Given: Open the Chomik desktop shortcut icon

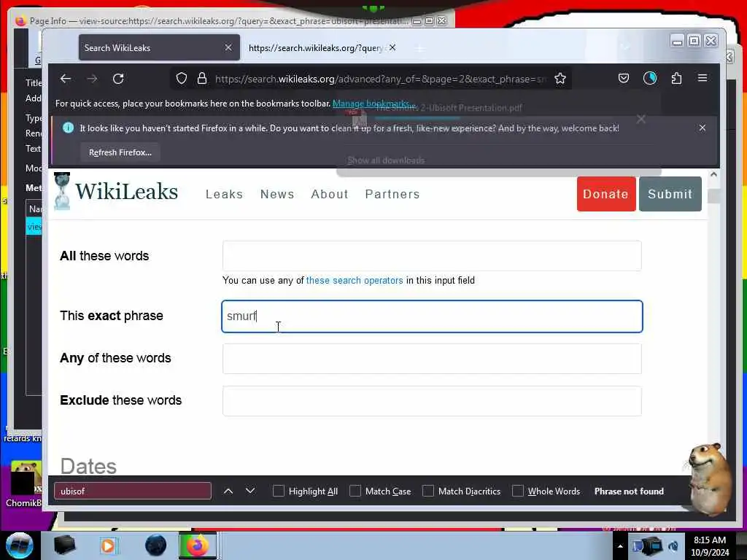Looking at the screenshot, I should click(x=25, y=483).
